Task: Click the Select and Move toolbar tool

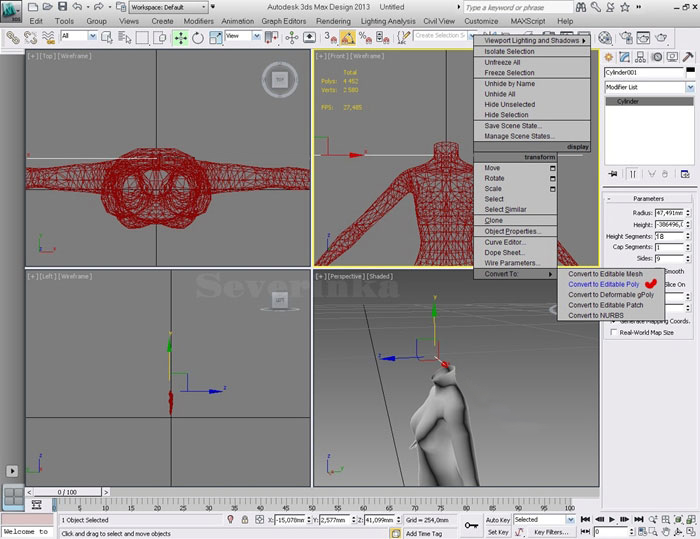Action: (x=181, y=37)
